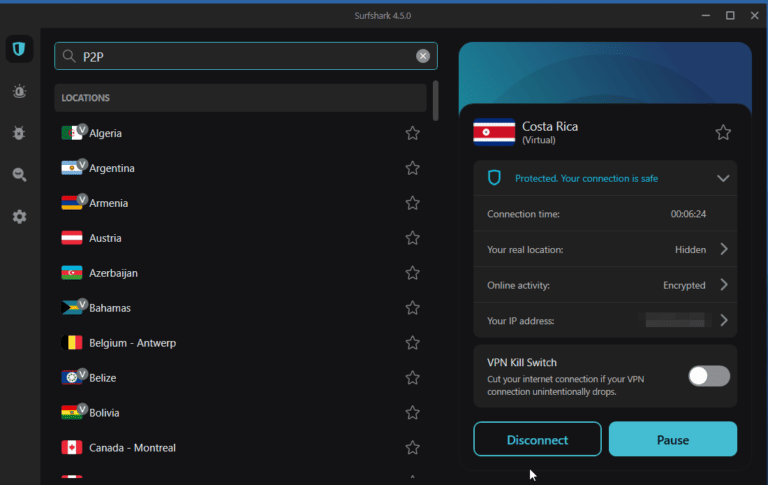Clear the P2P search text
768x485 pixels.
tap(423, 57)
